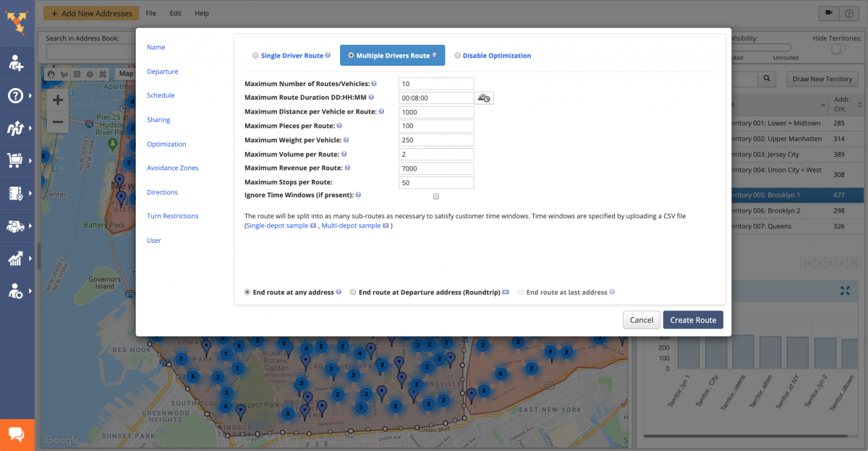This screenshot has height=451, width=868.
Task: Select the hand pan map tool
Action: click(x=51, y=74)
